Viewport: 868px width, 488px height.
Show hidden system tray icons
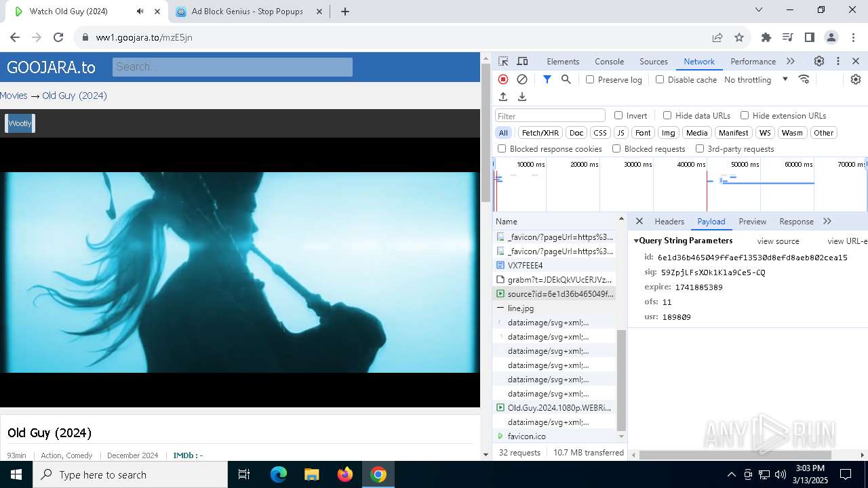tap(731, 474)
